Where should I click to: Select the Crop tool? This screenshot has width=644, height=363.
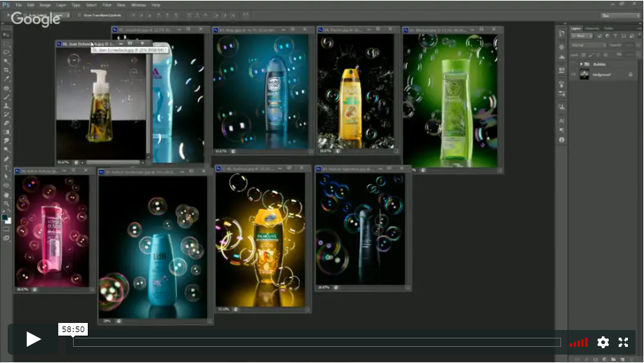click(6, 70)
